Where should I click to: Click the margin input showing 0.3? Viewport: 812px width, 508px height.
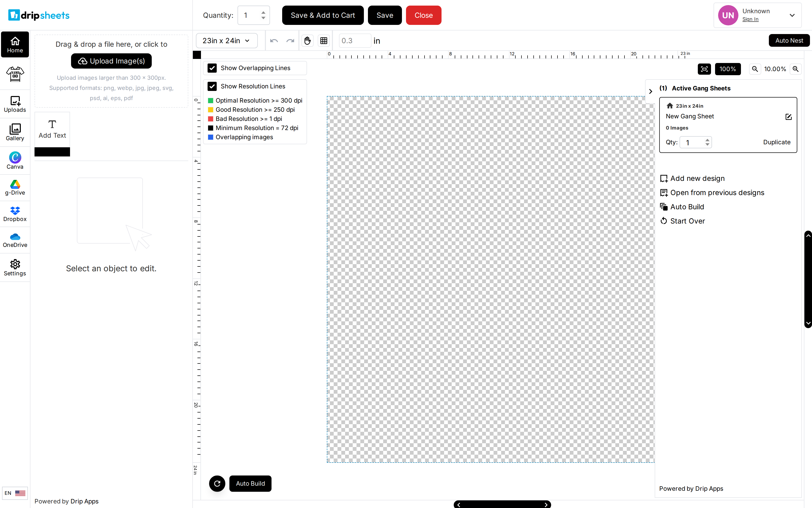coord(355,41)
